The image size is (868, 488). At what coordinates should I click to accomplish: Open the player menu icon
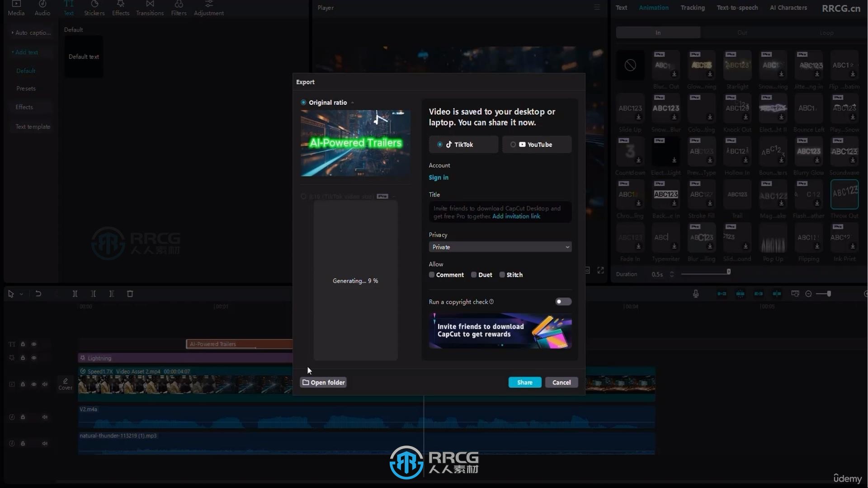pos(597,8)
